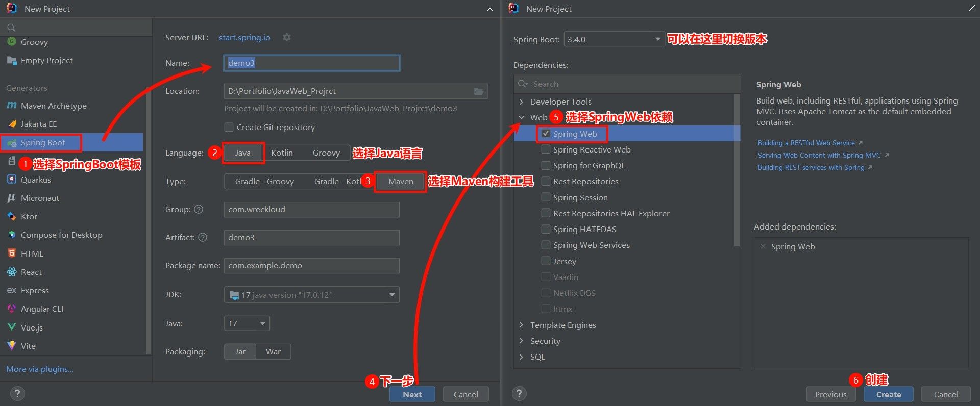This screenshot has width=980, height=406.
Task: Click the Groovy generator icon
Action: pos(12,42)
